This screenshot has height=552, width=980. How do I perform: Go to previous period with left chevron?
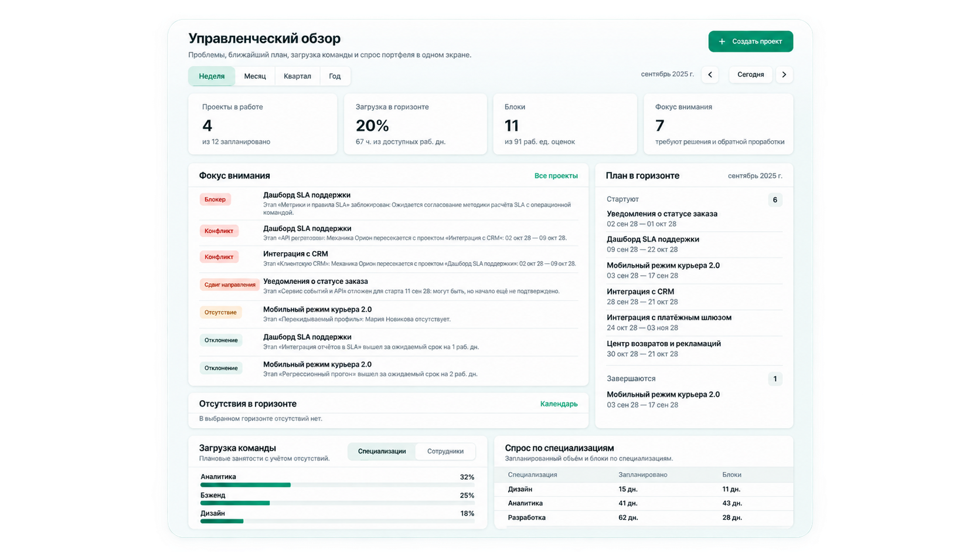[x=710, y=74]
